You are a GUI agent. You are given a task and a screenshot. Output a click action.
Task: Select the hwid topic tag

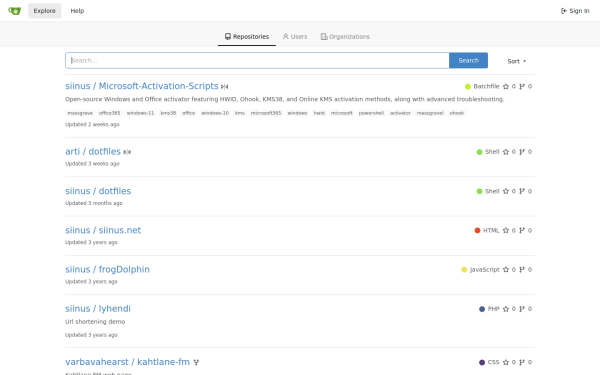click(319, 113)
